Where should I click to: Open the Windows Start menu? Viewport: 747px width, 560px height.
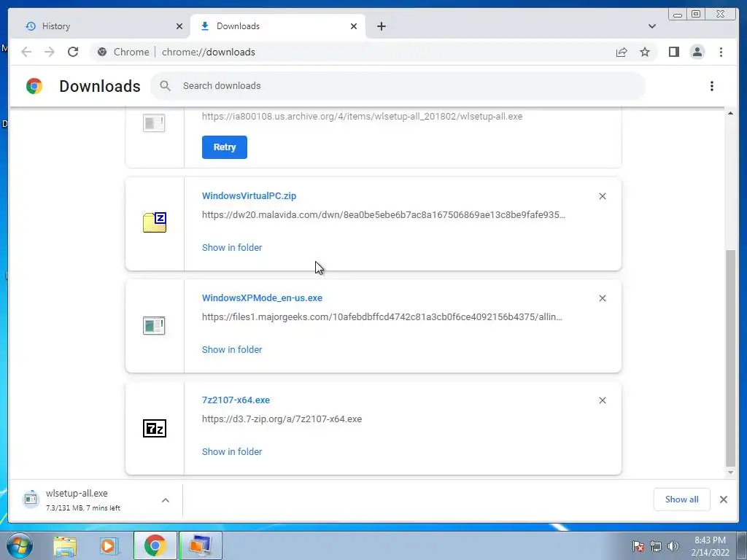pos(20,545)
